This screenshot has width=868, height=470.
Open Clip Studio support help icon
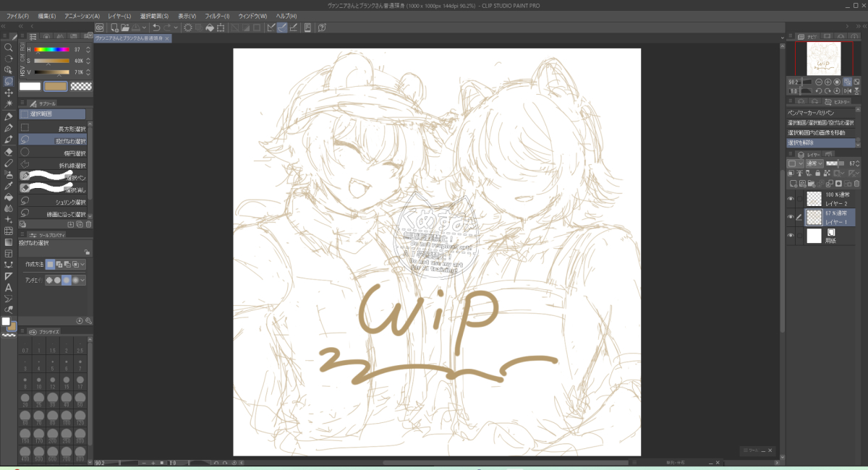click(321, 27)
